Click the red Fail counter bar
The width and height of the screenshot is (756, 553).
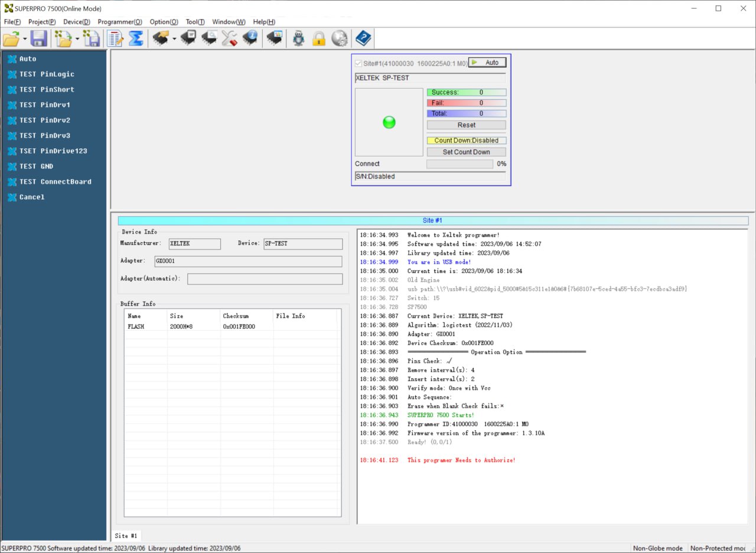[467, 103]
